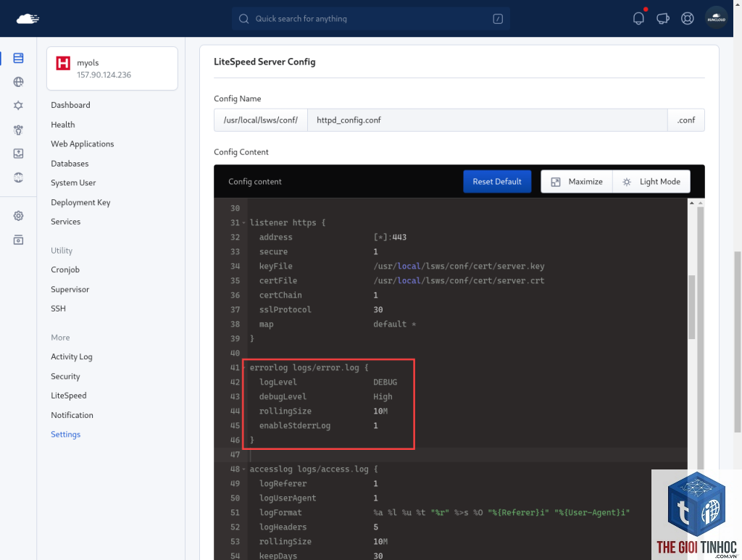Collapse the accesslog block fold arrow
This screenshot has height=560, width=742.
[244, 469]
